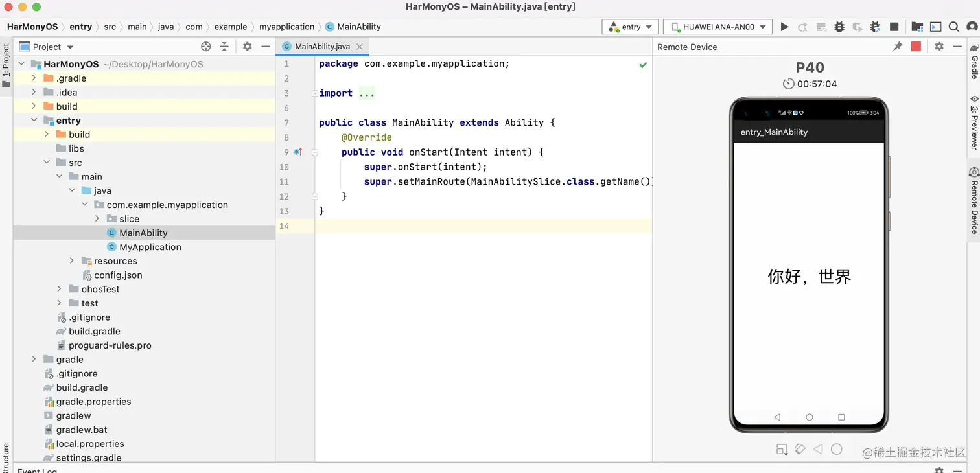Click emulator home circle below phone
Screen dimensions: 980x473
[837, 449]
